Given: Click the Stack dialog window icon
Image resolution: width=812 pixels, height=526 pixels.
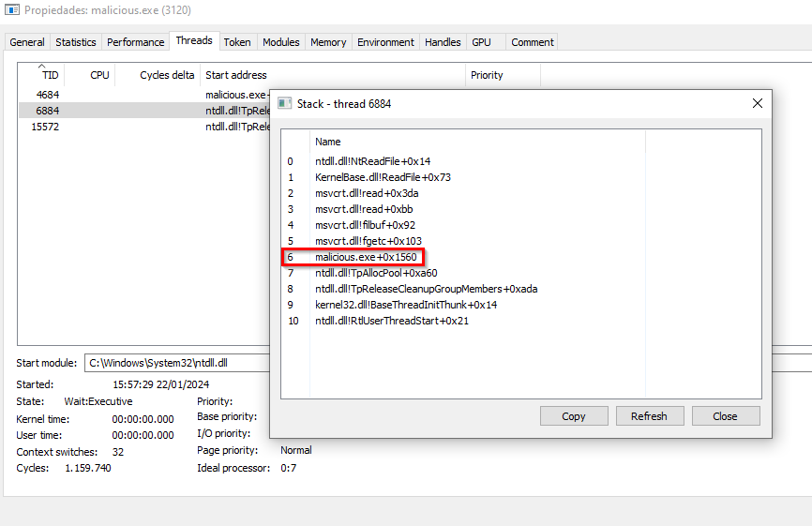Looking at the screenshot, I should pos(284,104).
